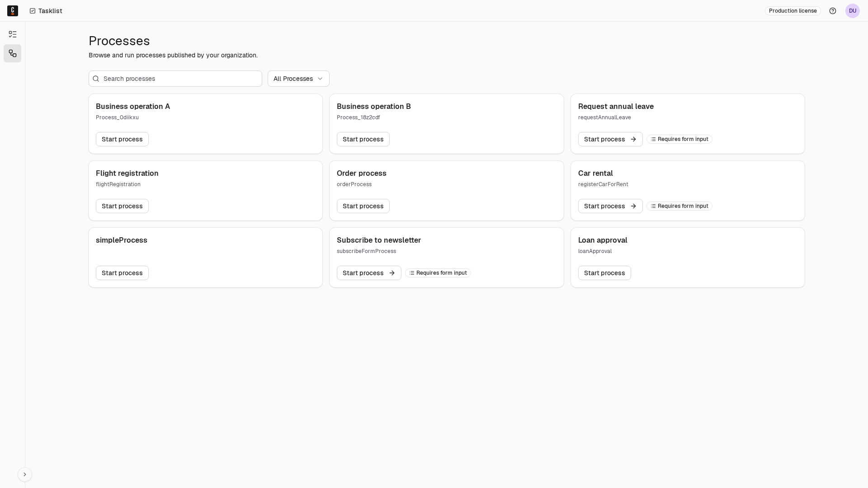Start the Subscribe to newsletter process
This screenshot has width=868, height=488.
point(369,273)
